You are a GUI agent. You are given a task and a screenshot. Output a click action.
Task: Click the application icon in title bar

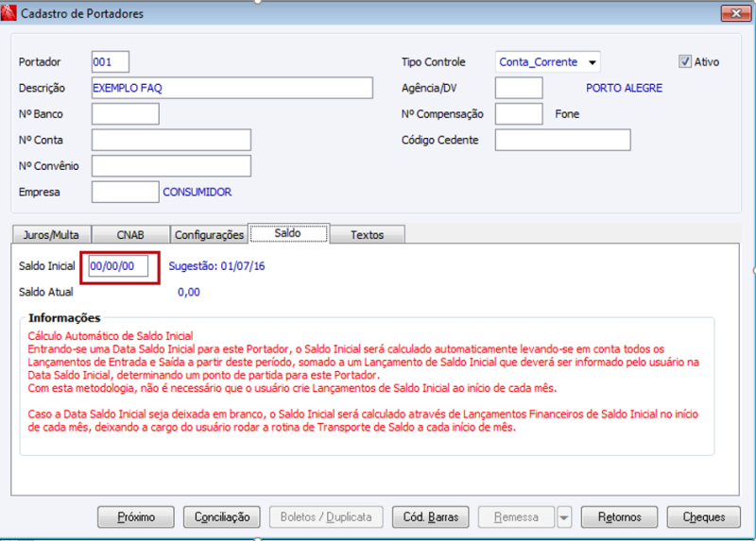click(x=9, y=13)
